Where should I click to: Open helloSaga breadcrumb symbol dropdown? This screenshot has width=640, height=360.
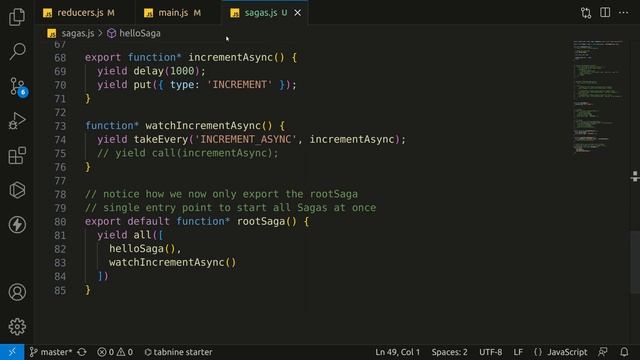(x=140, y=33)
